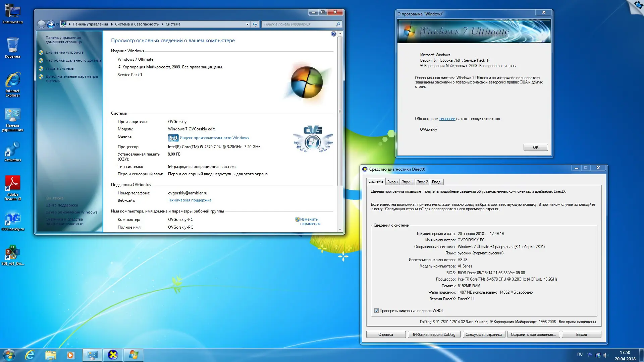644x362 pixels.
Task: Open Windows Media Player from the taskbar
Action: (x=71, y=355)
